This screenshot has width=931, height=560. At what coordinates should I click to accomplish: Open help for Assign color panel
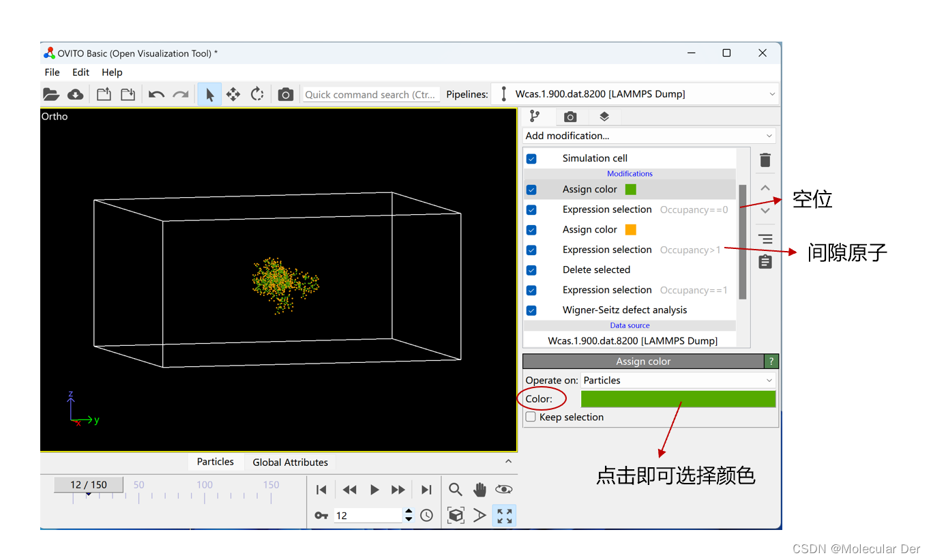pos(771,362)
